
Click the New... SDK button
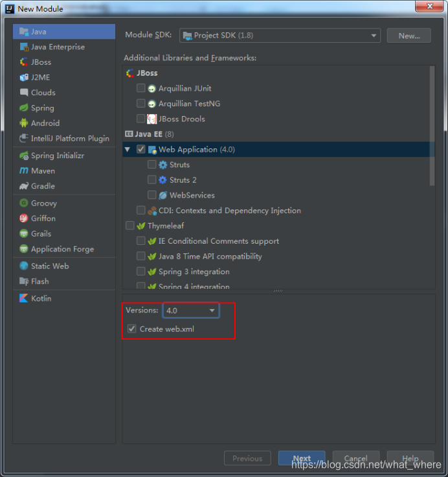[409, 36]
